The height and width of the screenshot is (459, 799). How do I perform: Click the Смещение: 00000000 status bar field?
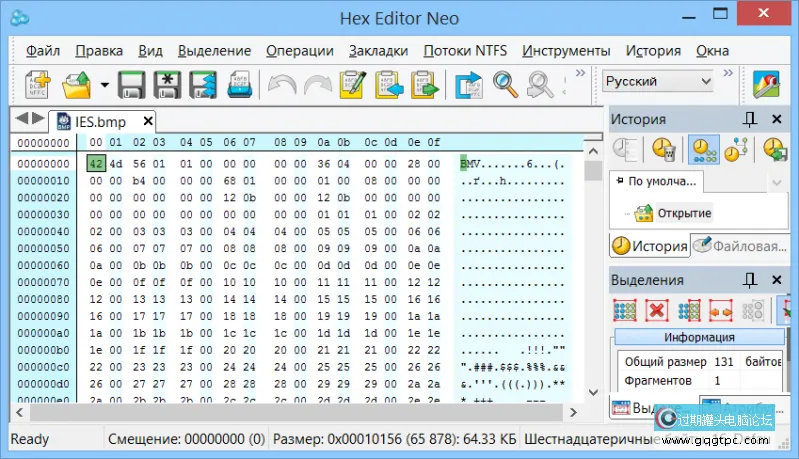coord(186,439)
